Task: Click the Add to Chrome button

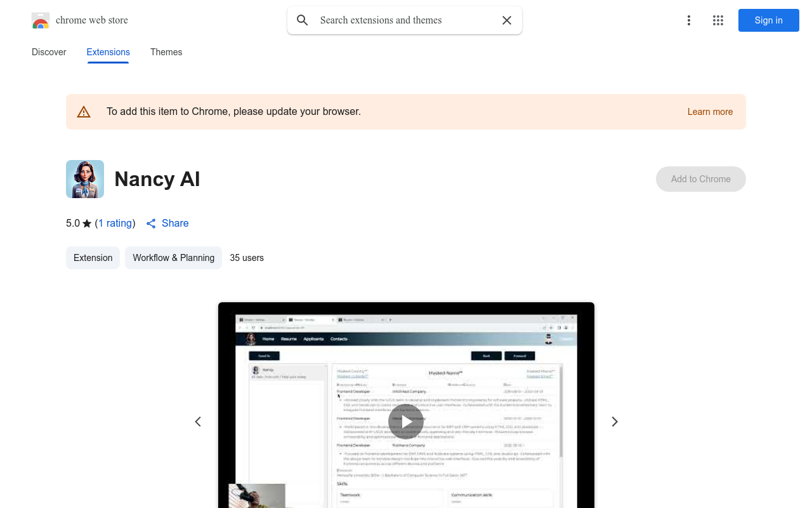Action: [x=701, y=179]
